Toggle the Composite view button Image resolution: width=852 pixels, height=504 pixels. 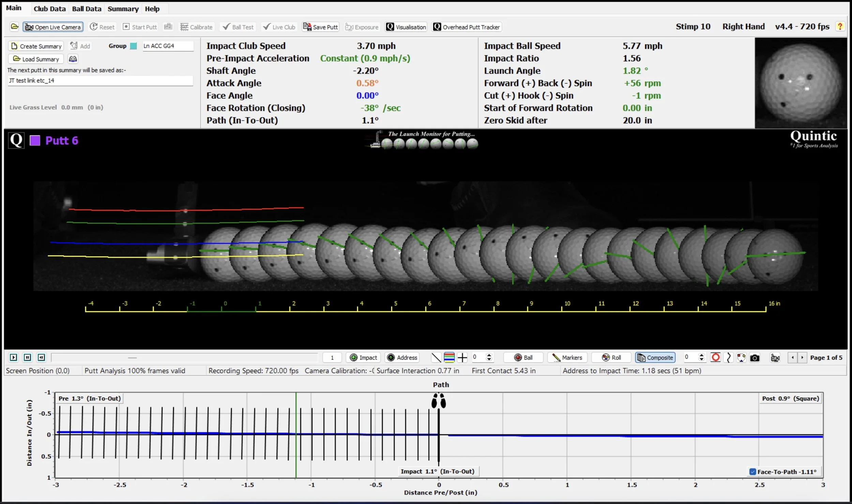point(655,357)
